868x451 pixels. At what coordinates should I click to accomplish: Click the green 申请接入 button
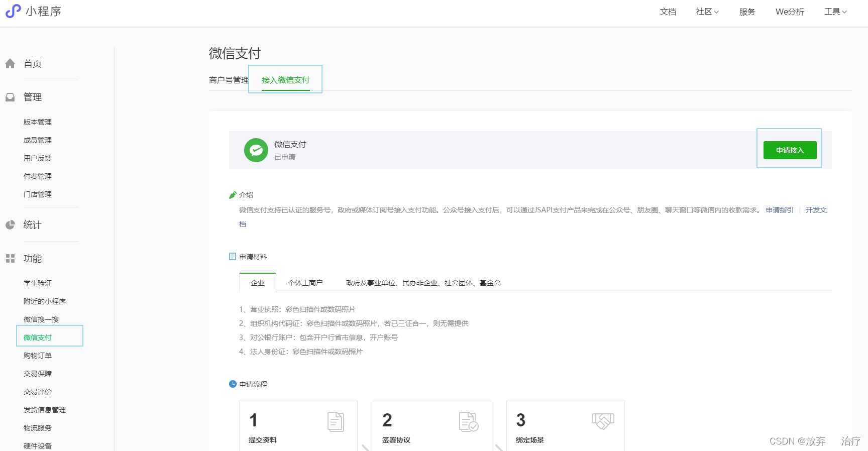[x=790, y=150]
